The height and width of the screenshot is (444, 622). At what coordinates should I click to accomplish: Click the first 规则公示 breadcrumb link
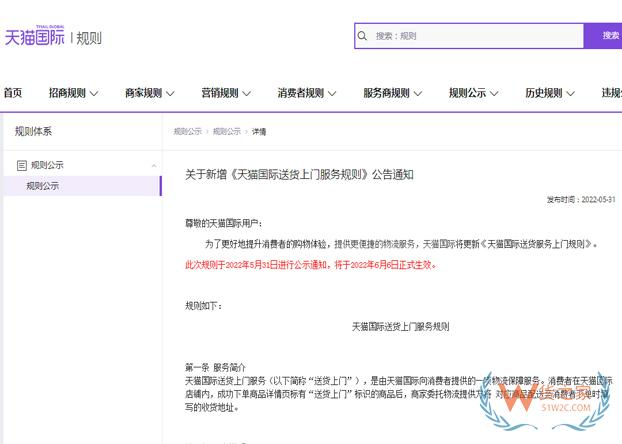coord(188,131)
